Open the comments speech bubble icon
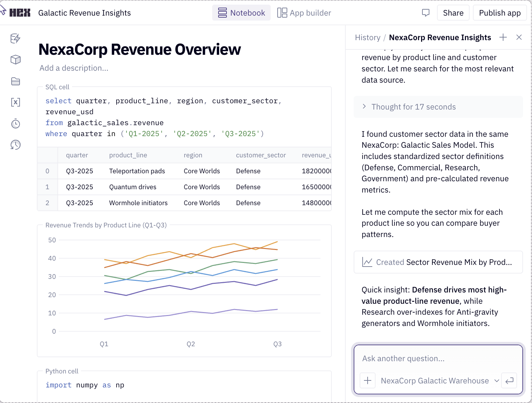Image resolution: width=532 pixels, height=403 pixels. click(426, 13)
